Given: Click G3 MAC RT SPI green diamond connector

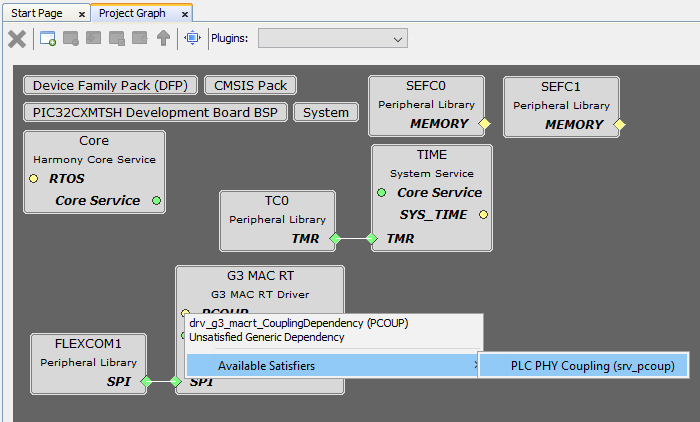Looking at the screenshot, I should point(175,381).
